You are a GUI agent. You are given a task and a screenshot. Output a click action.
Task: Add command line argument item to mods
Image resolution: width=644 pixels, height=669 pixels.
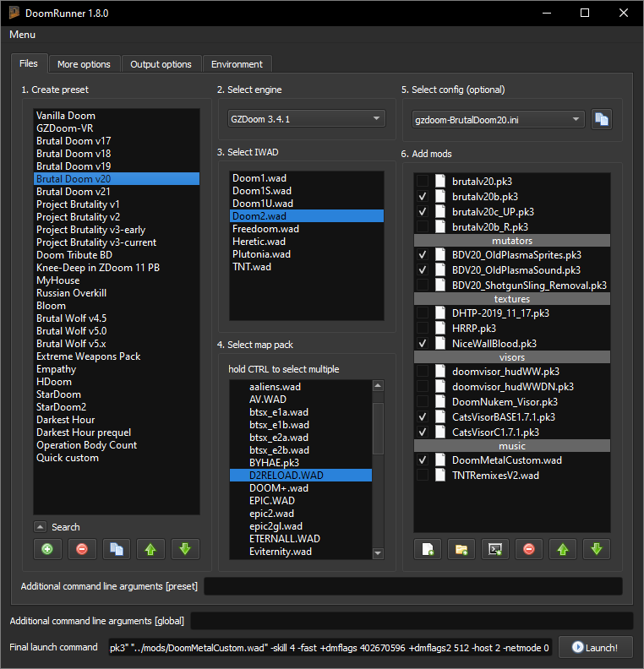coord(495,549)
